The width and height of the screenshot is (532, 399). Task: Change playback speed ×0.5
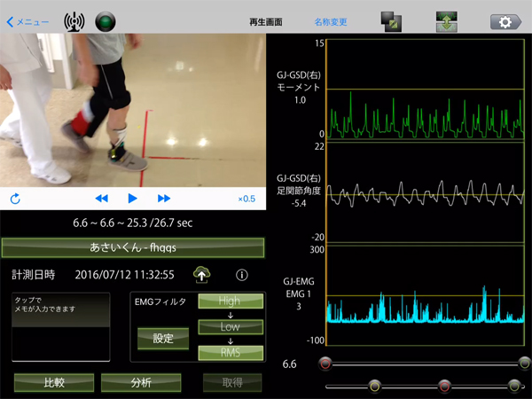click(x=246, y=199)
